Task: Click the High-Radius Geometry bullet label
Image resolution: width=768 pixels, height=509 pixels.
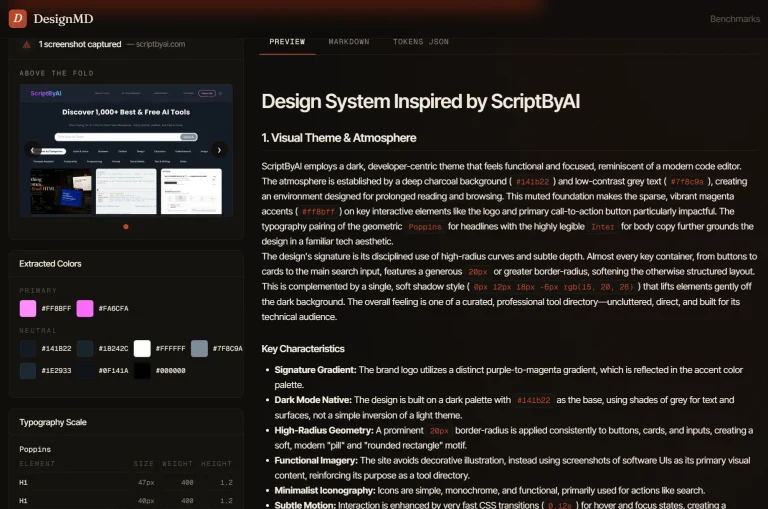Action: click(x=323, y=430)
